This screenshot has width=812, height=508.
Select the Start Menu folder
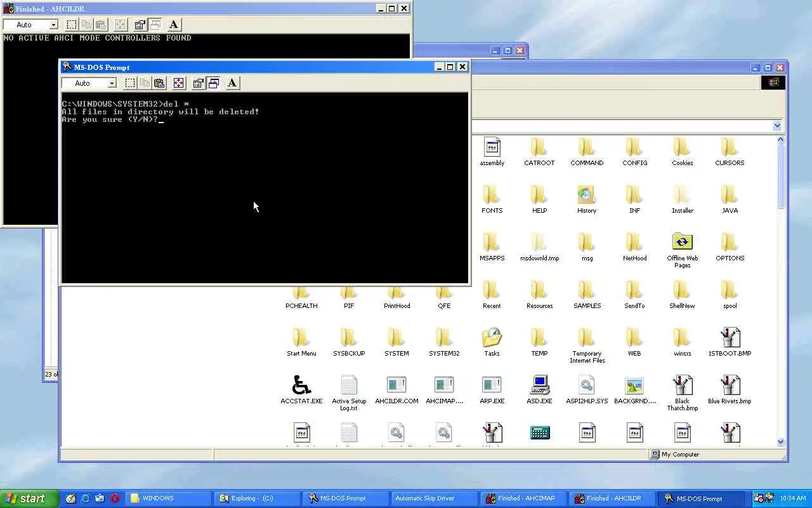click(x=301, y=342)
